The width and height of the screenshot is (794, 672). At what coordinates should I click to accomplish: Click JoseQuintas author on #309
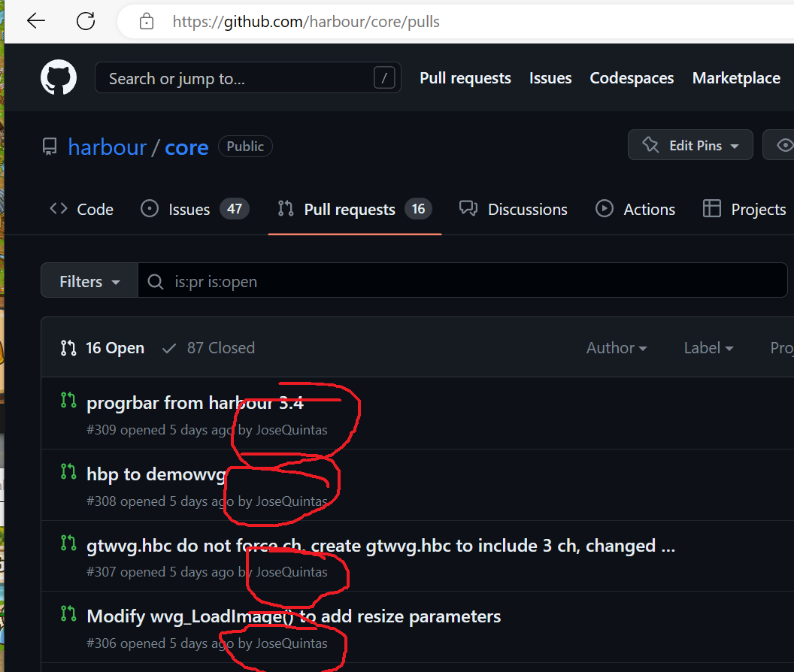pyautogui.click(x=291, y=430)
